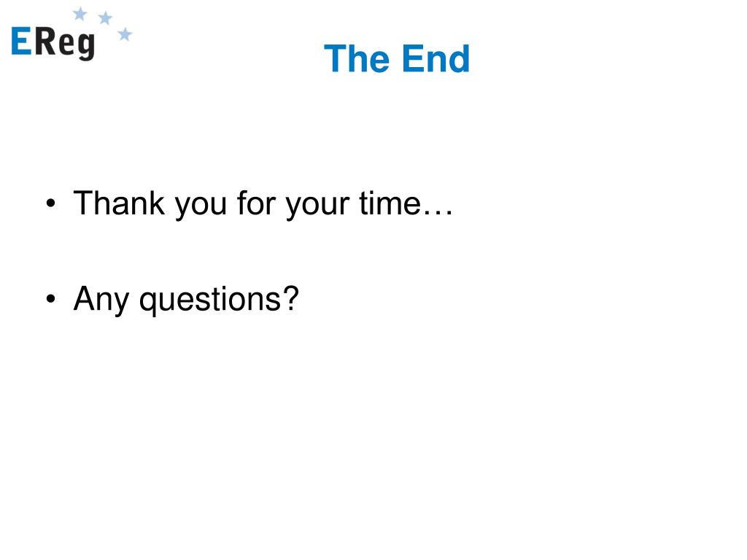
Task: Select the leftmost star above the logo
Action: coord(80,14)
